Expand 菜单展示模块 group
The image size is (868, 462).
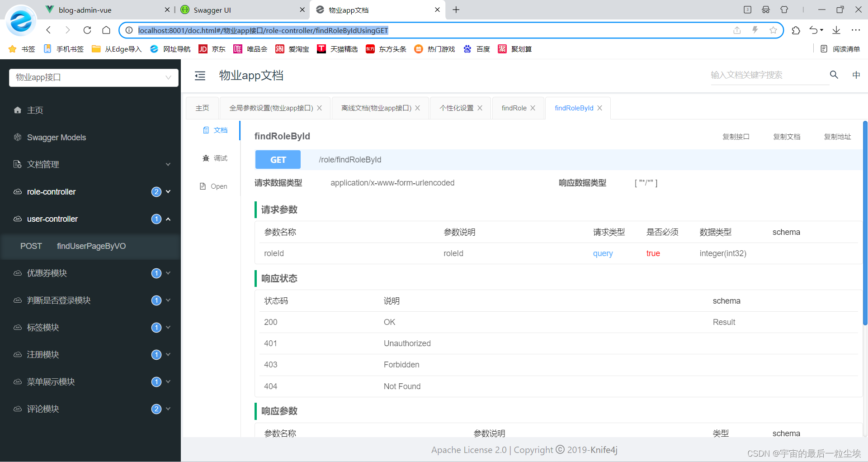[x=90, y=381]
